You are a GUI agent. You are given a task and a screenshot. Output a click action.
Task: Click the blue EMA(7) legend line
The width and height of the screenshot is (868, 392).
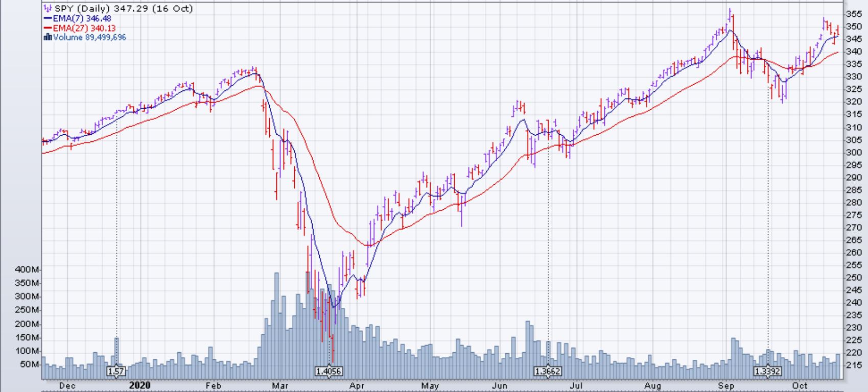click(48, 18)
